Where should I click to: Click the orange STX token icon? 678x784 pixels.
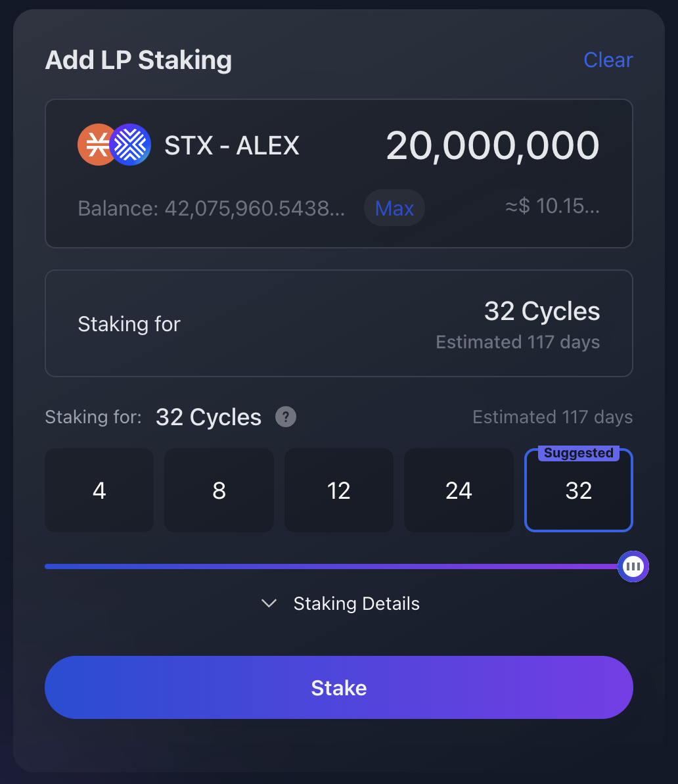coord(95,145)
